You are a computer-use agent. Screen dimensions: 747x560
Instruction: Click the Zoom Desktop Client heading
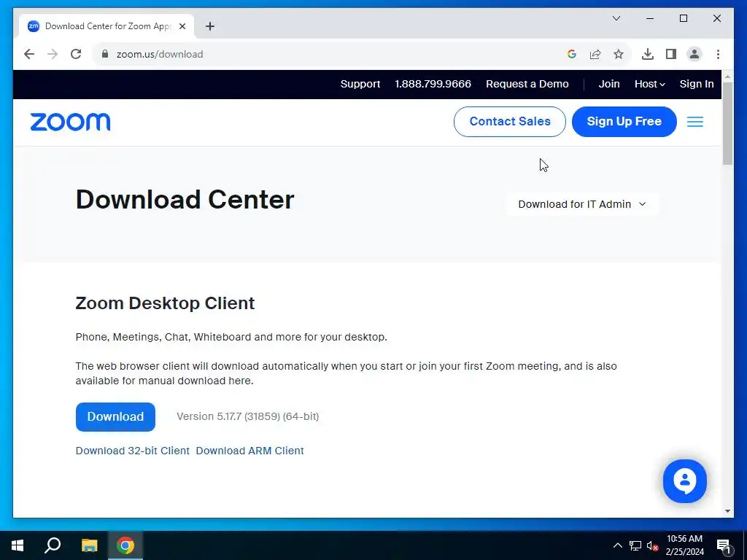166,303
